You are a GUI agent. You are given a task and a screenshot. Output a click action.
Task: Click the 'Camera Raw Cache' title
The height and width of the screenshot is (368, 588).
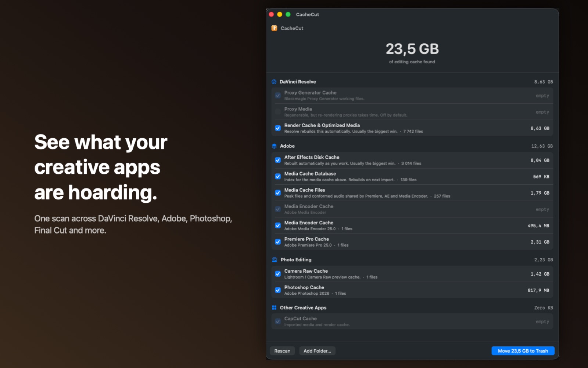[x=306, y=271]
